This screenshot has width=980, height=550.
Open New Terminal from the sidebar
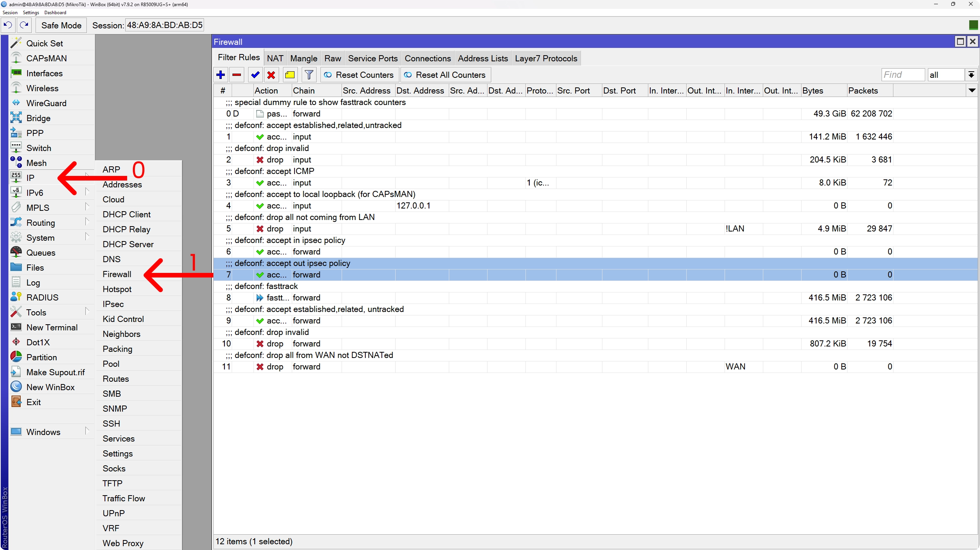[x=52, y=327]
